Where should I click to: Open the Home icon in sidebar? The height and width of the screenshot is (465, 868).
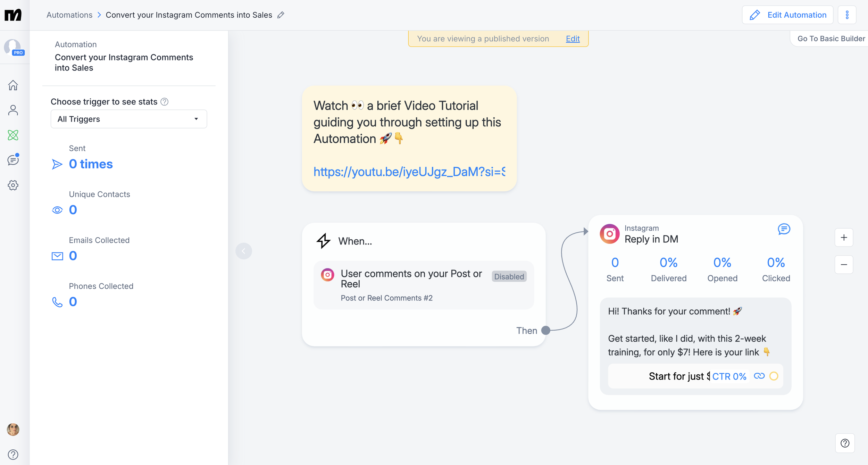pos(13,85)
